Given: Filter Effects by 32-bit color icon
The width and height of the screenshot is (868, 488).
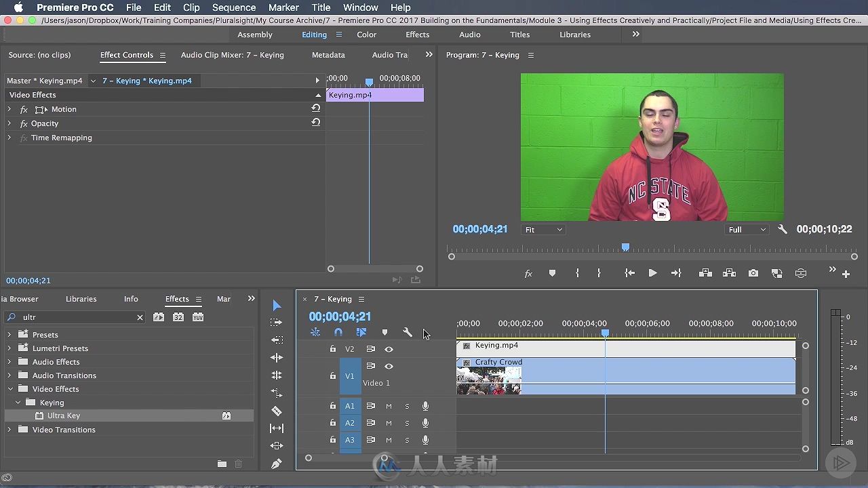Looking at the screenshot, I should [178, 317].
